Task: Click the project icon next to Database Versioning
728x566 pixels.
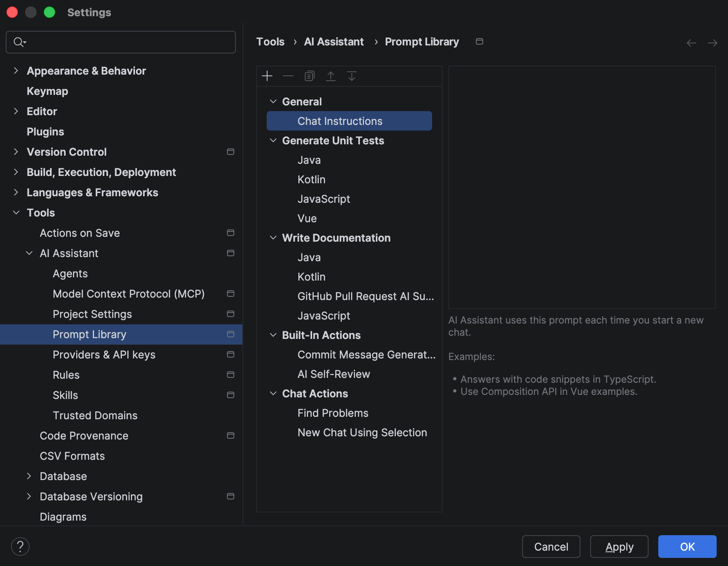Action: pyautogui.click(x=231, y=496)
